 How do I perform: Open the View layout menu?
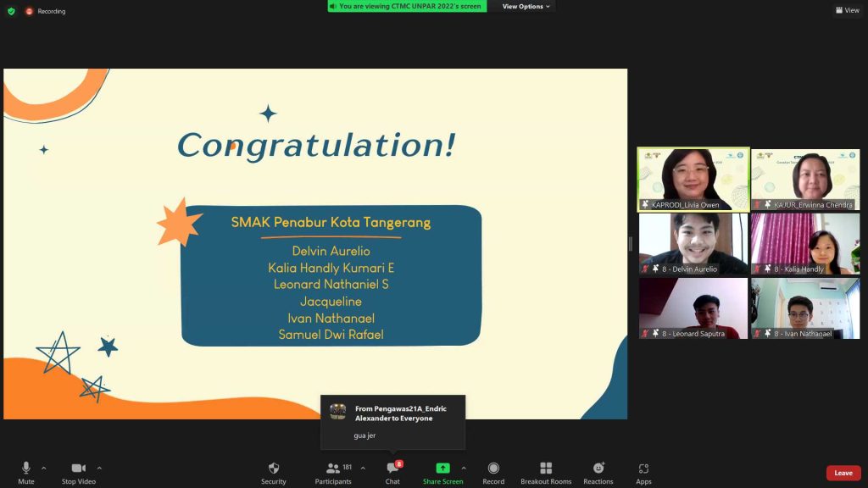[847, 11]
